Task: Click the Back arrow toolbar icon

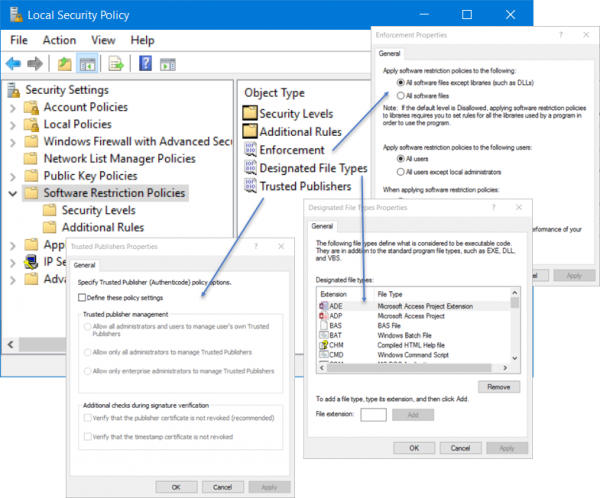Action: (x=13, y=64)
